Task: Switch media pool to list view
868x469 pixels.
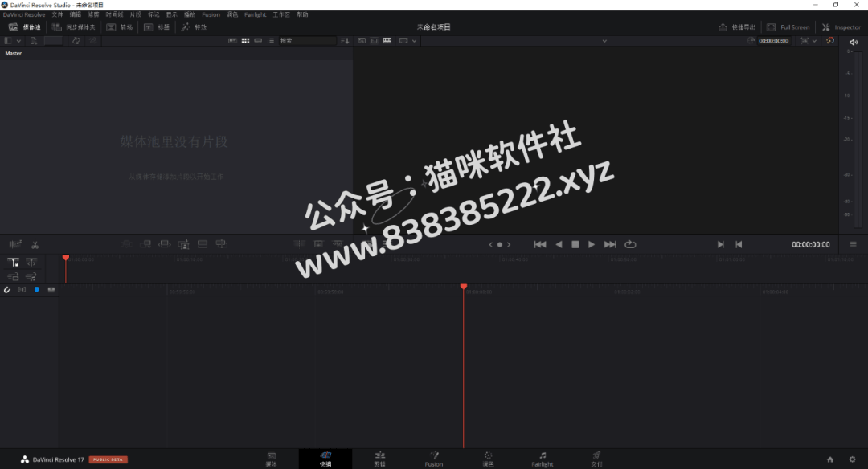Action: point(271,41)
